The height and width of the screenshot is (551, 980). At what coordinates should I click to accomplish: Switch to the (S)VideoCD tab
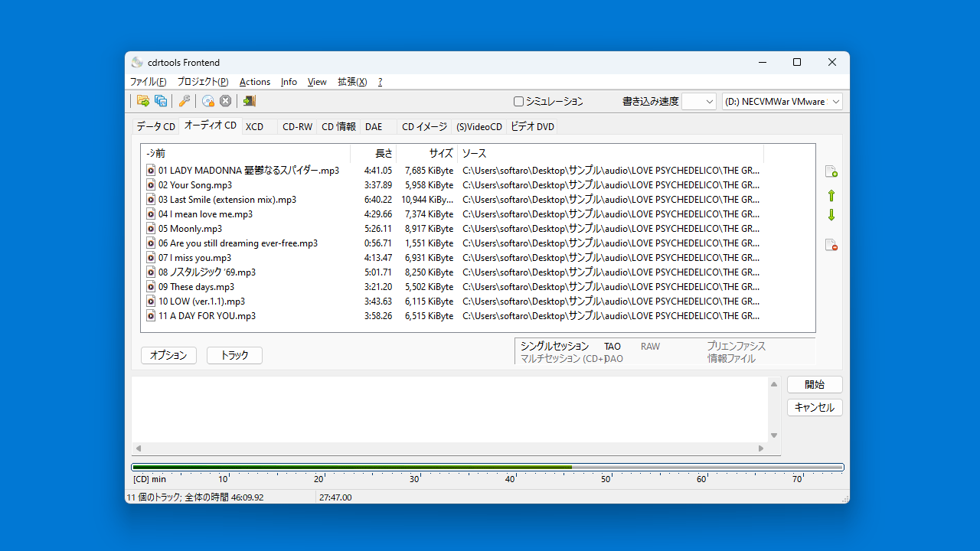(479, 127)
